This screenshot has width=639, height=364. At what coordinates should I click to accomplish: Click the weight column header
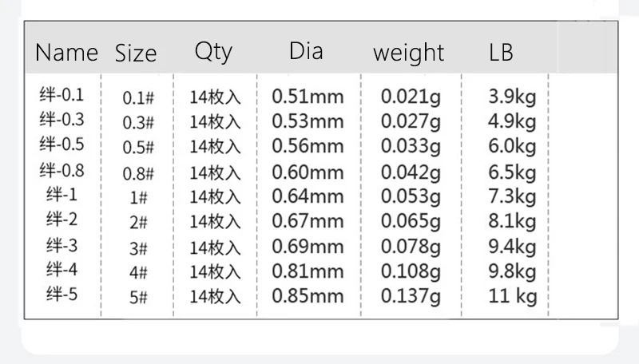[x=408, y=53]
